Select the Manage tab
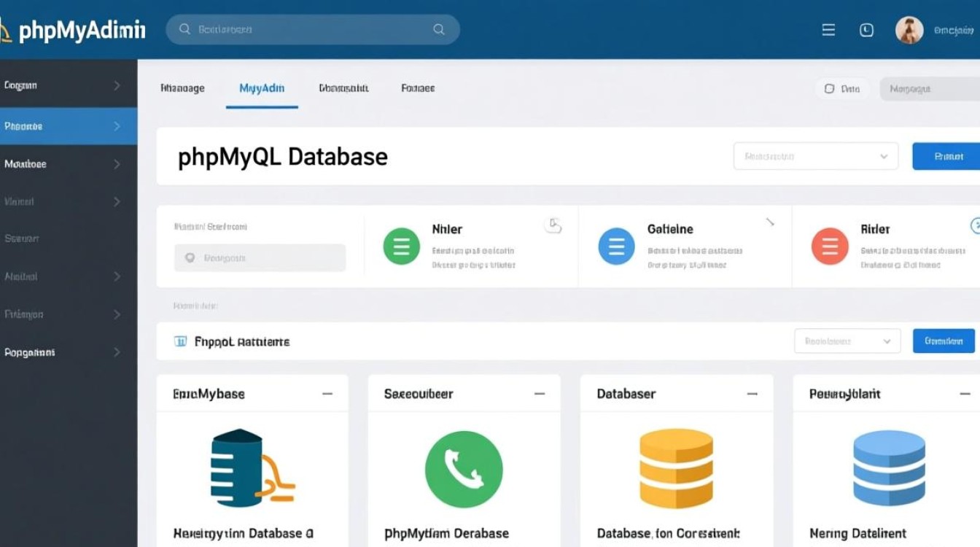The height and width of the screenshot is (547, 980). point(182,88)
